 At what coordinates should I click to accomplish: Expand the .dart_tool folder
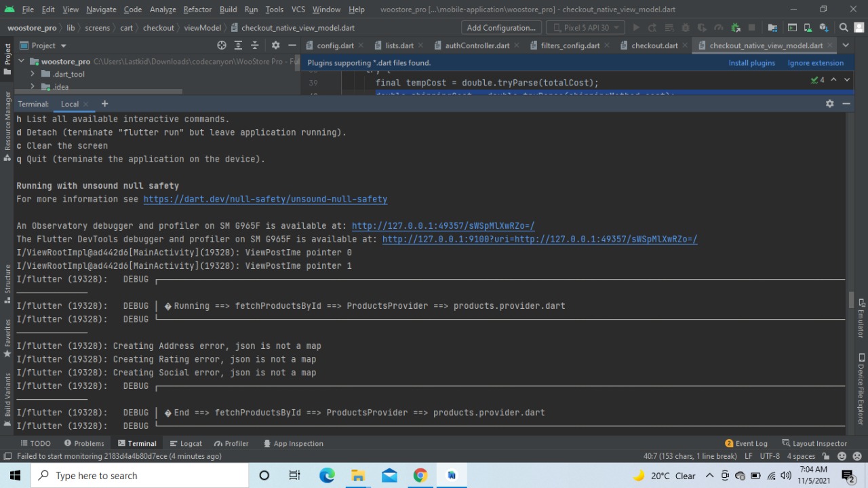click(32, 74)
